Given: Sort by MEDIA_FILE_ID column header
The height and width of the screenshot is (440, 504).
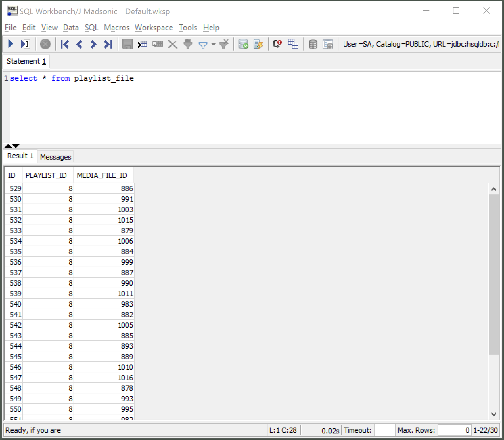Looking at the screenshot, I should point(102,175).
